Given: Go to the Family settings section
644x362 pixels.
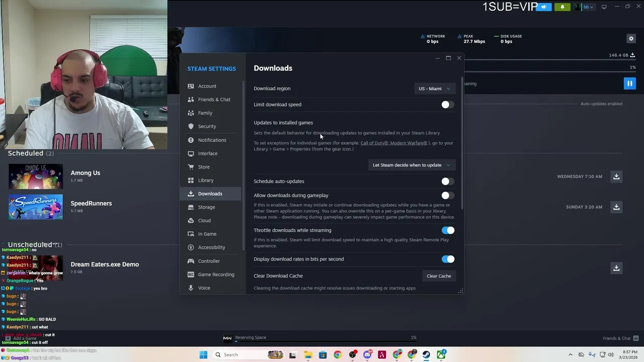Looking at the screenshot, I should click(x=210, y=113).
